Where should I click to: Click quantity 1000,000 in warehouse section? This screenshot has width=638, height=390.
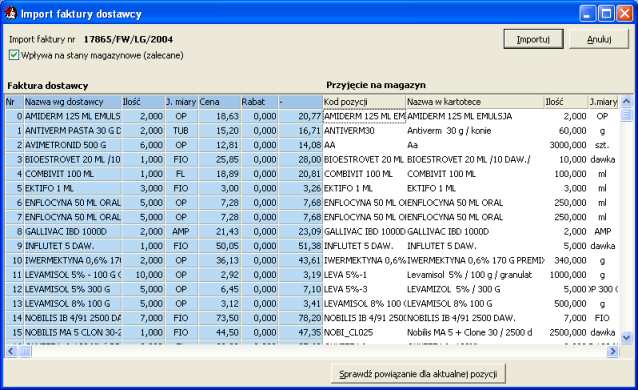[x=566, y=275]
